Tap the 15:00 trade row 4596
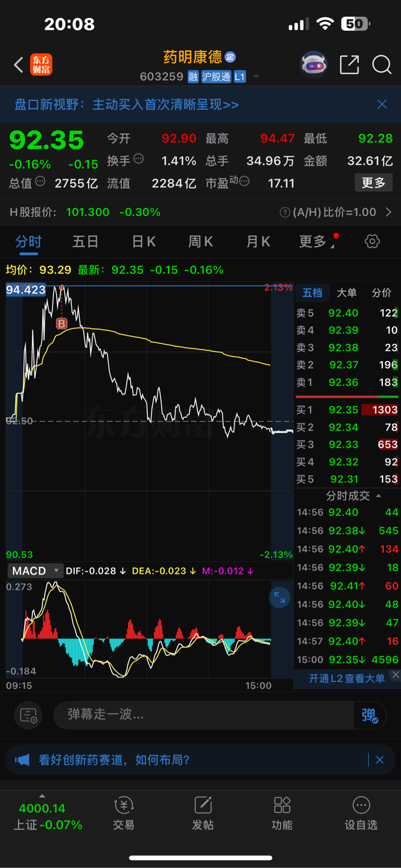Image resolution: width=401 pixels, height=868 pixels. tap(347, 660)
